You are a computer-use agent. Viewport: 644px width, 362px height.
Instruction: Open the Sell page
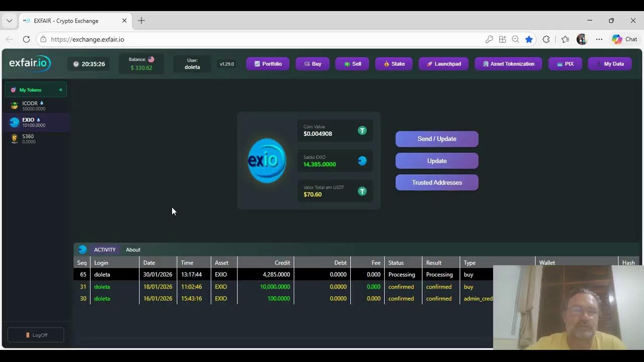pos(352,64)
